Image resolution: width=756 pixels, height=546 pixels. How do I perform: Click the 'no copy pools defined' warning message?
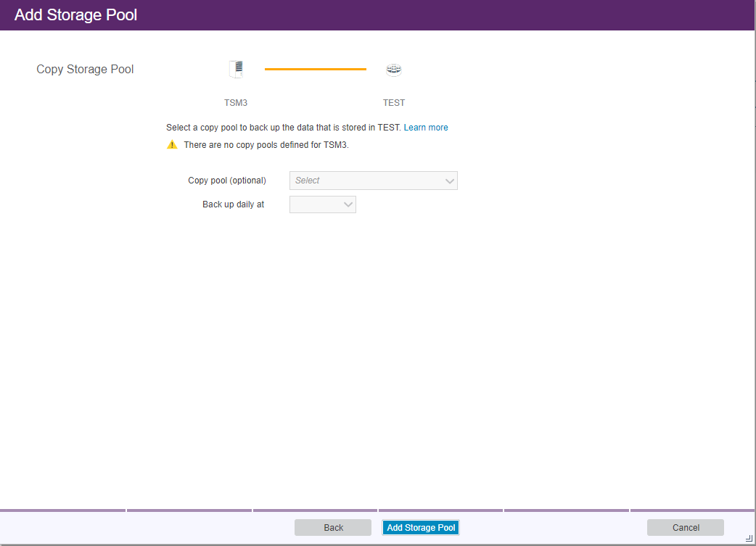click(266, 145)
